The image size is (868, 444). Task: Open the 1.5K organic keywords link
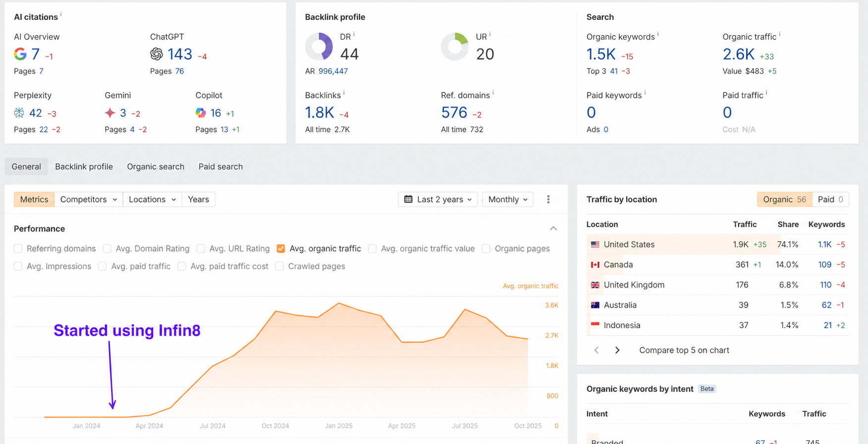[x=601, y=54]
